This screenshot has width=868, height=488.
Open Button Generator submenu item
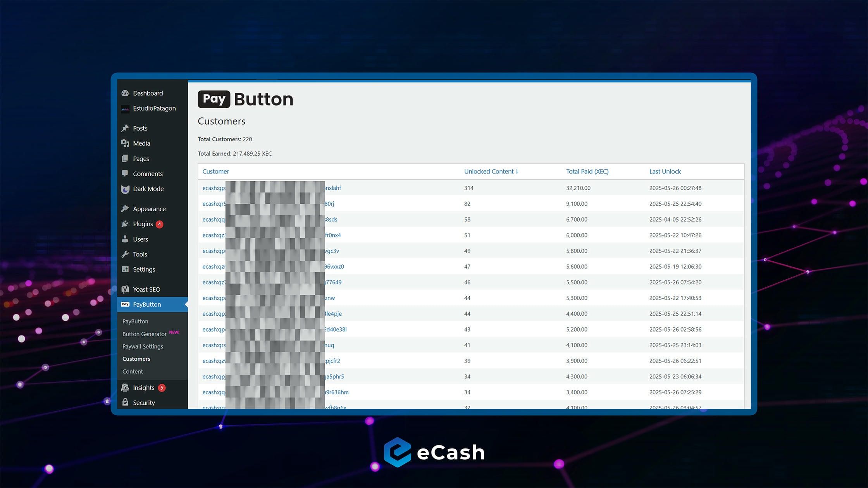point(144,334)
